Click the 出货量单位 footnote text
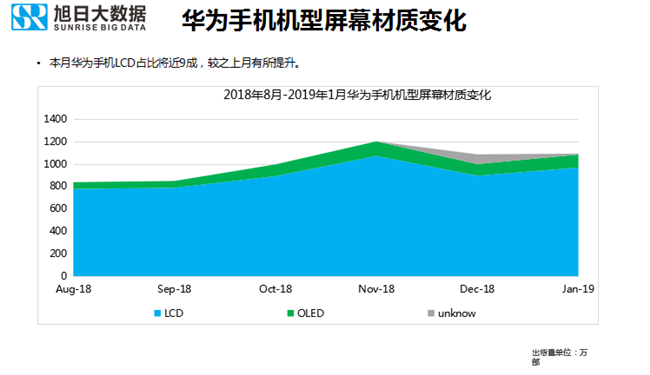Viewport: 650px width, 375px height. click(x=560, y=357)
